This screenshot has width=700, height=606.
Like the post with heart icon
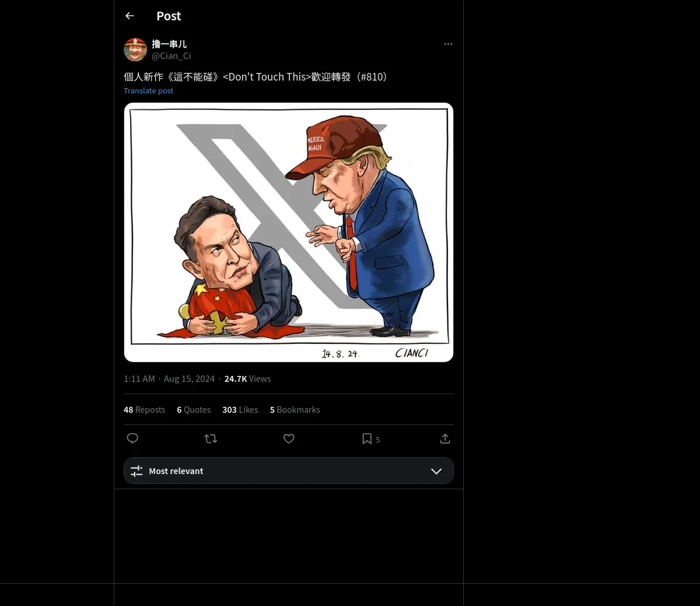click(x=289, y=438)
